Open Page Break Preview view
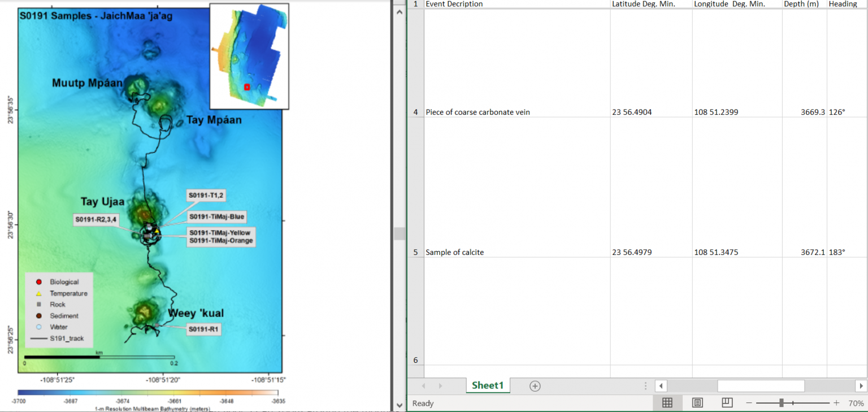Viewport: 868px width, 412px height. [x=727, y=403]
